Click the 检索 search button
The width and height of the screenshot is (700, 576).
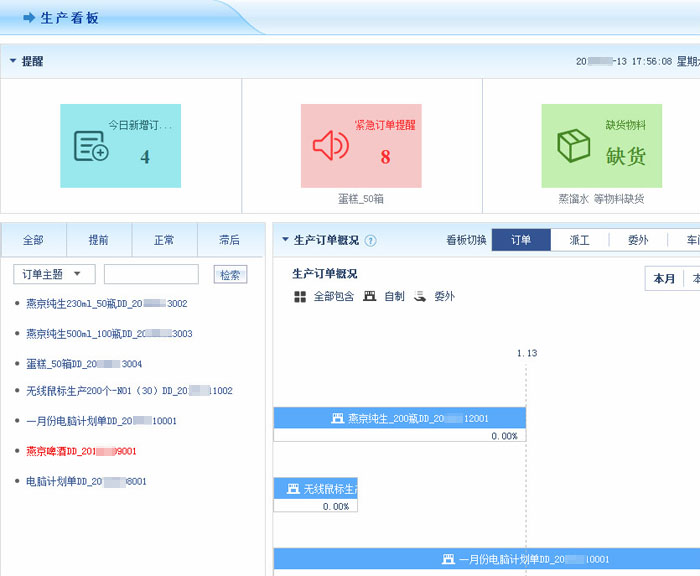pos(230,275)
